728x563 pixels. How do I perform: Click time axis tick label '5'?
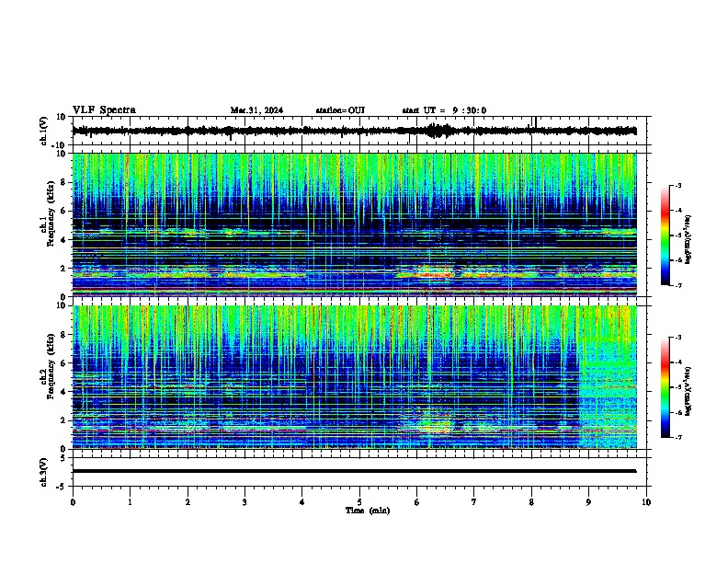(x=359, y=502)
